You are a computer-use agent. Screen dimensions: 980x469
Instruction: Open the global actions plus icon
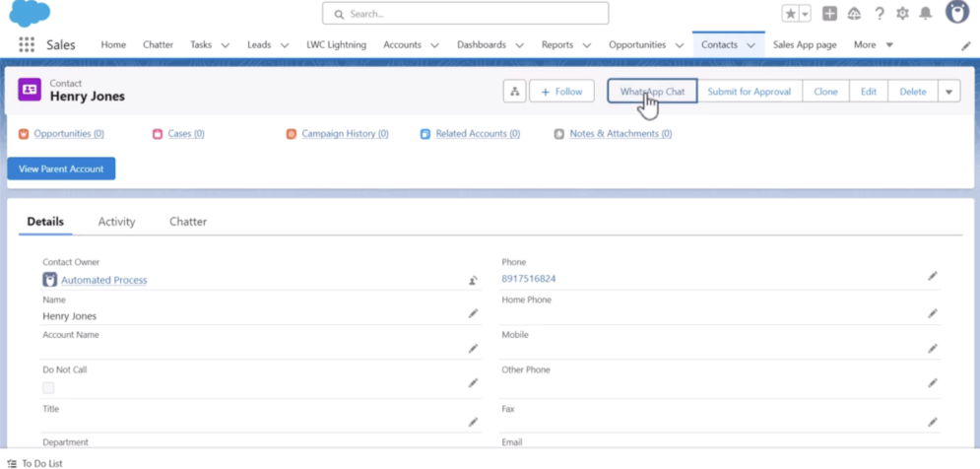coord(829,14)
